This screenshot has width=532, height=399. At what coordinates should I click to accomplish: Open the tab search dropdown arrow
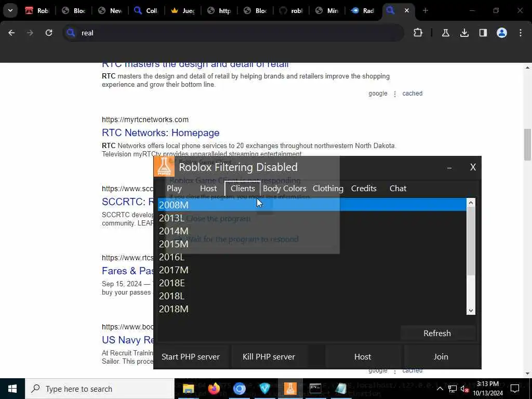[x=10, y=10]
